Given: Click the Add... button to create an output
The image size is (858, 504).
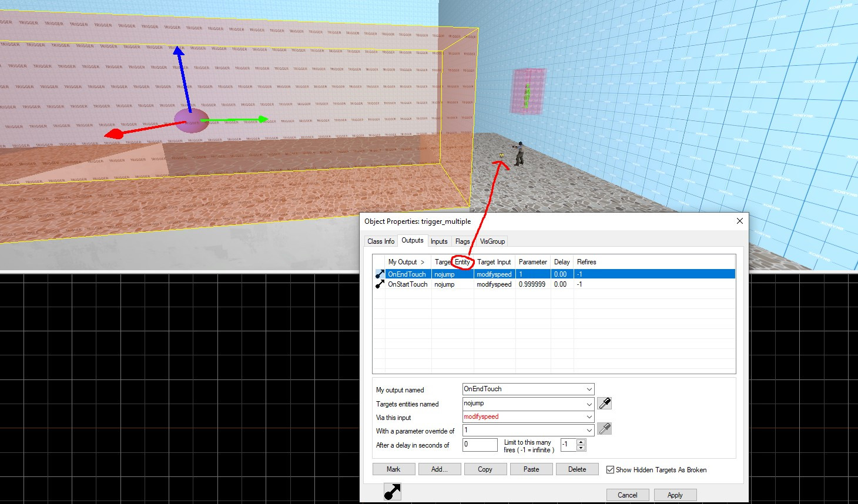Looking at the screenshot, I should click(439, 469).
